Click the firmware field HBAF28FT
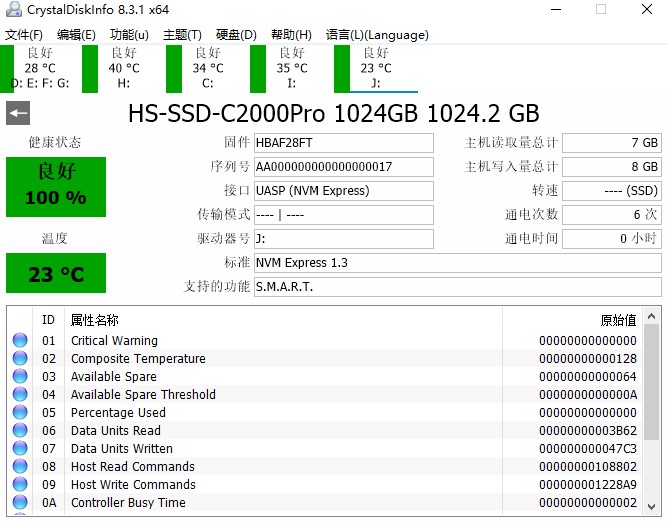This screenshot has width=668, height=524. (344, 143)
